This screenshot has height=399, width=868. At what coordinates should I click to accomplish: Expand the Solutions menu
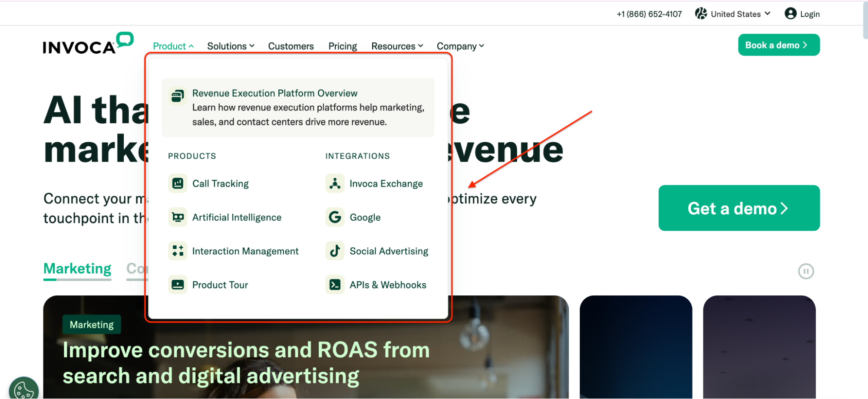click(x=231, y=46)
